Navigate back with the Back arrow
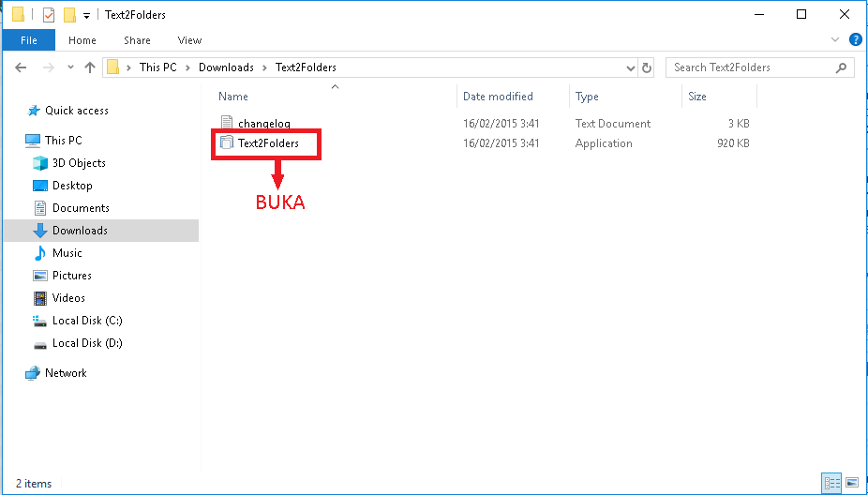The image size is (868, 495). pos(22,67)
